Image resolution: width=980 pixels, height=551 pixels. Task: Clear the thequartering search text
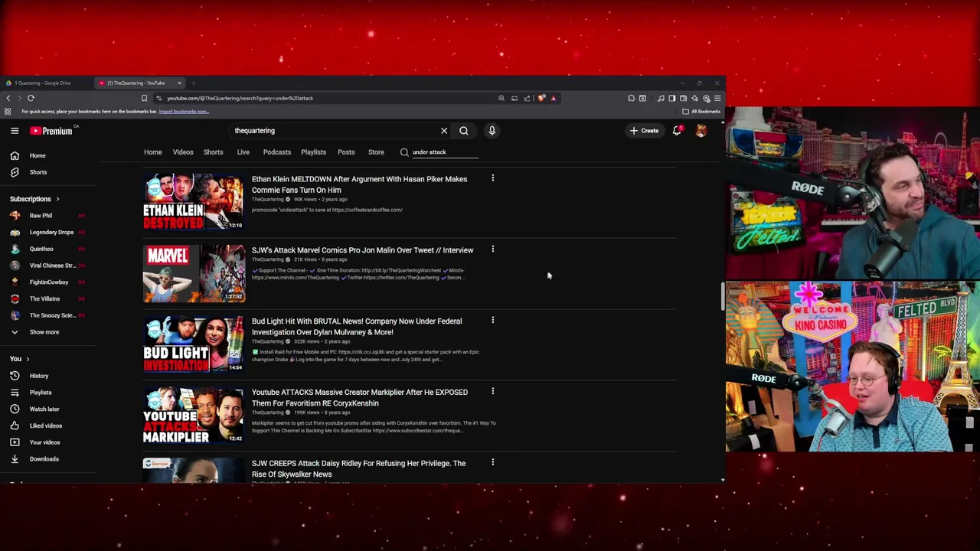[x=444, y=131]
